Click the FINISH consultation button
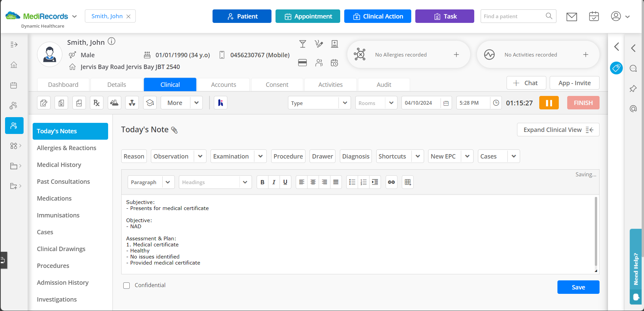 [x=583, y=103]
